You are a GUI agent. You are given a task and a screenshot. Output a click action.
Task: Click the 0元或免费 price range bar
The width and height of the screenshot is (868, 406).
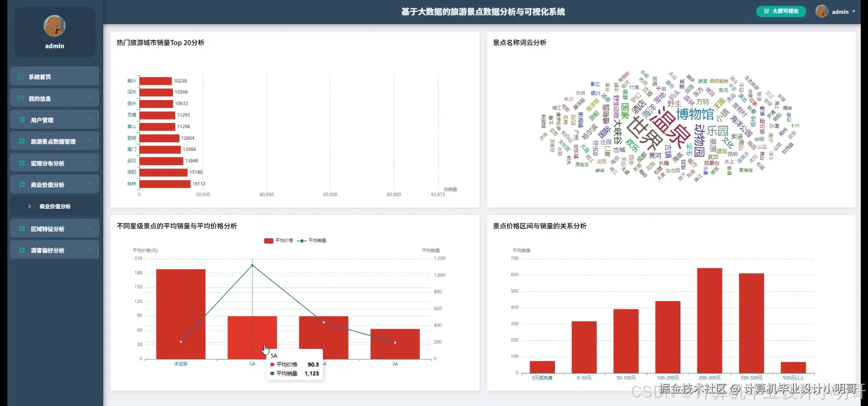pyautogui.click(x=542, y=367)
